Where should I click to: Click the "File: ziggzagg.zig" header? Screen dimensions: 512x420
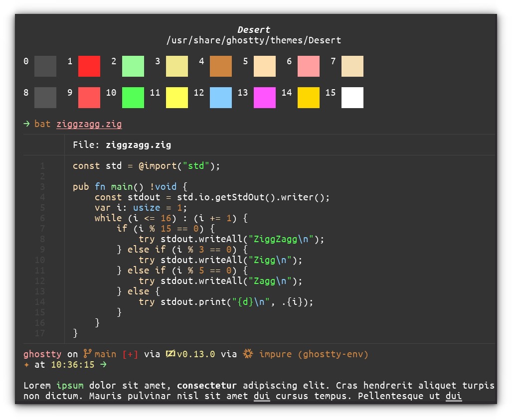coord(122,145)
